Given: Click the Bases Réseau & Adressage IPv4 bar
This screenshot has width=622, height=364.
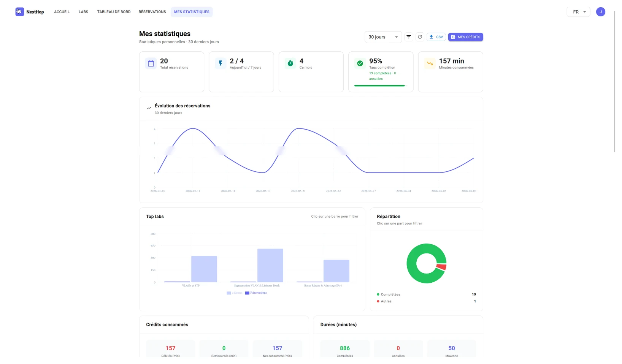Looking at the screenshot, I should click(x=336, y=271).
